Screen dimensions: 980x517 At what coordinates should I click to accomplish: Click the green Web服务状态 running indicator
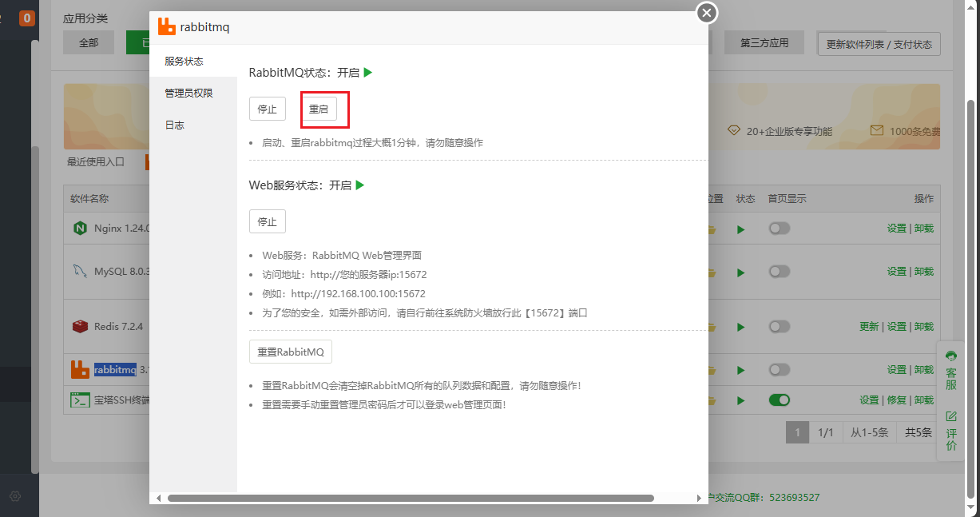[360, 185]
